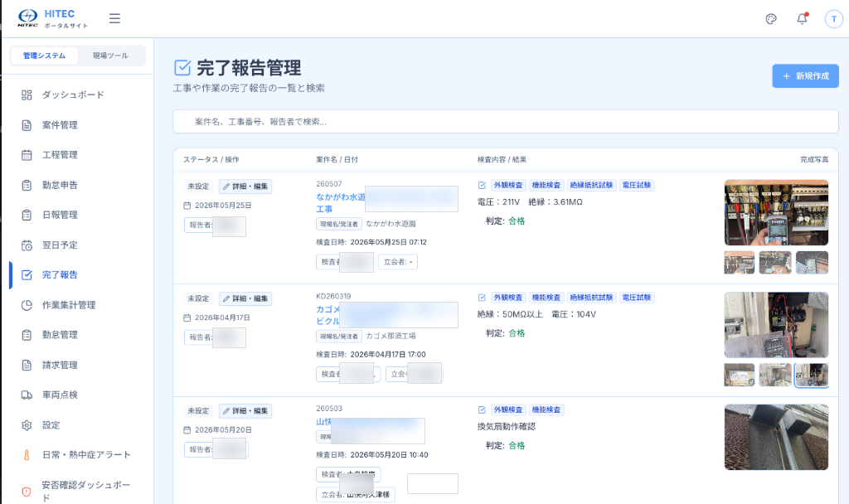Click calendar icon beside 2026年05月20日
Screen dimensions: 849x504
(x=187, y=430)
